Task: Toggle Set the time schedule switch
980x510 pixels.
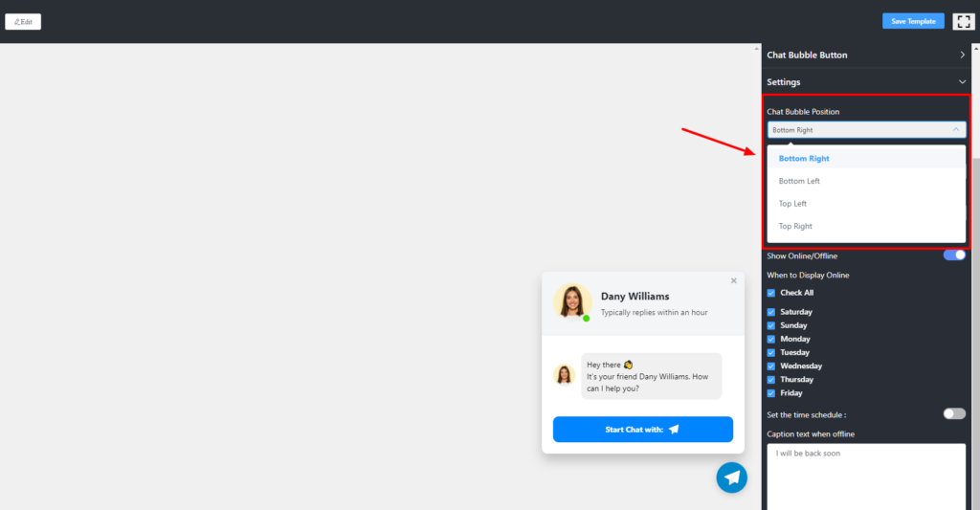Action: click(x=954, y=413)
